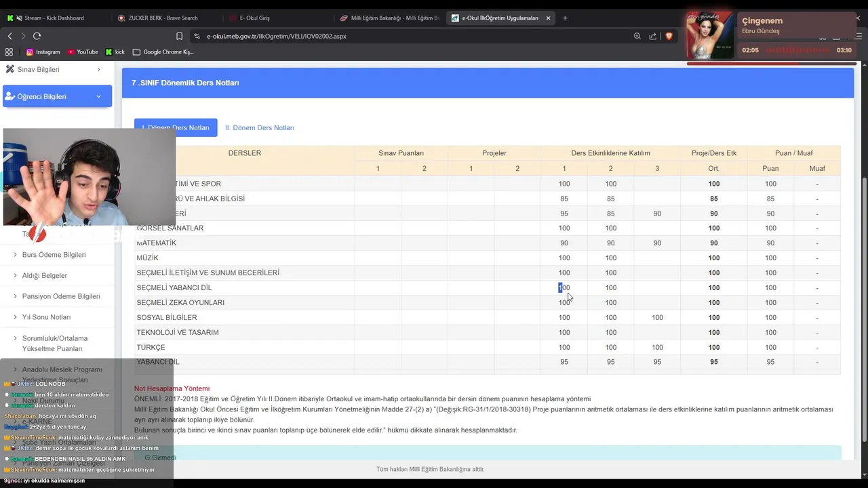The height and width of the screenshot is (488, 868).
Task: Click the Sınav Puanları column header
Action: [401, 153]
